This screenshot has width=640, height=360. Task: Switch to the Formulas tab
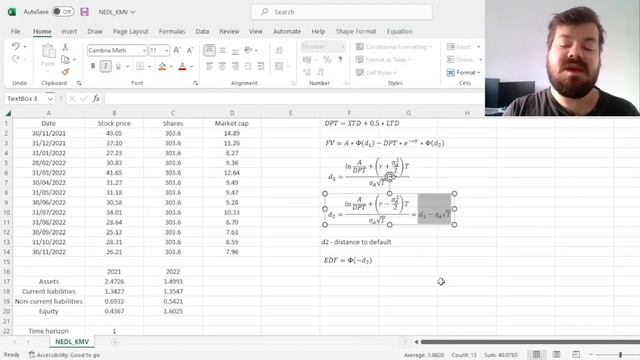(x=172, y=31)
